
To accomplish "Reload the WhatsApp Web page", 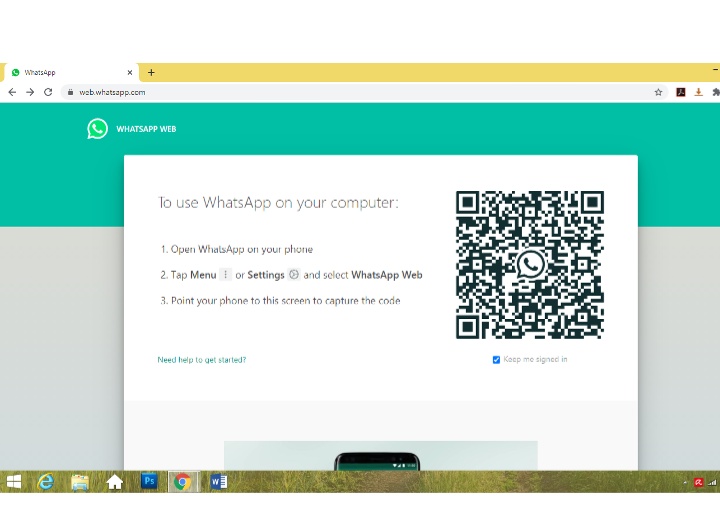I will [x=48, y=92].
